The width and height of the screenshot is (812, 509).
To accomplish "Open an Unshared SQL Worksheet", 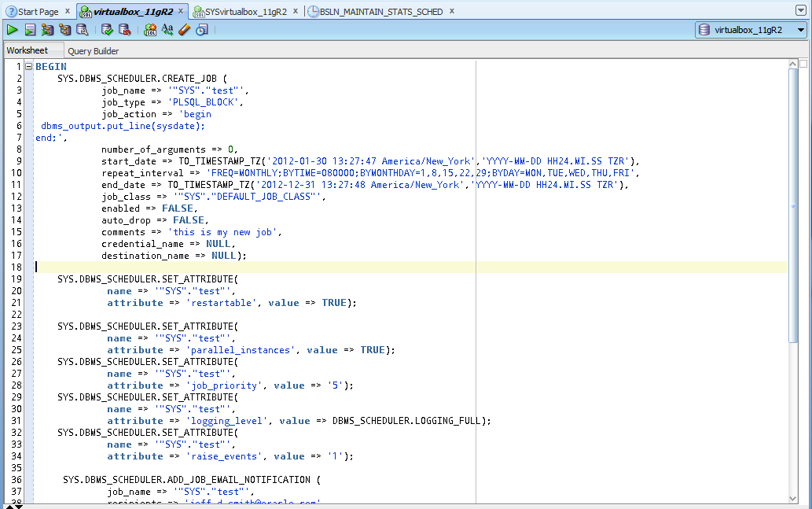I will pos(150,30).
